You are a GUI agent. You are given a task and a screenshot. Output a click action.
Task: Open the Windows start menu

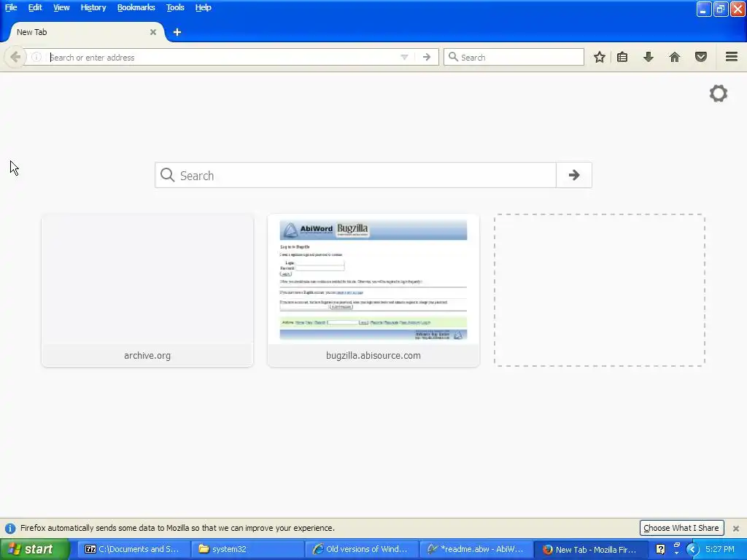[x=34, y=549]
